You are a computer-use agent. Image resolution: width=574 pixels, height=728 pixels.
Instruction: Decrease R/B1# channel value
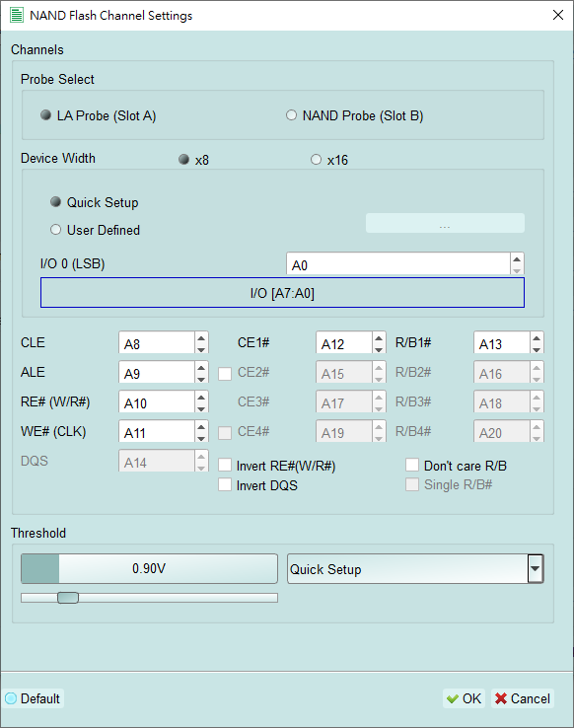[x=537, y=349]
